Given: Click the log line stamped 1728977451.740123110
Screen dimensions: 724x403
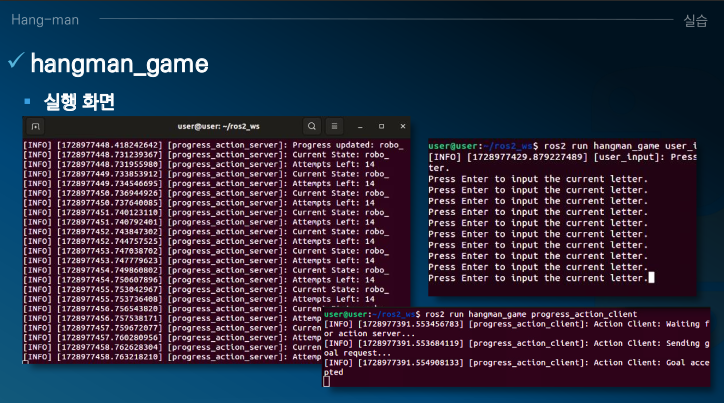Looking at the screenshot, I should [206, 212].
